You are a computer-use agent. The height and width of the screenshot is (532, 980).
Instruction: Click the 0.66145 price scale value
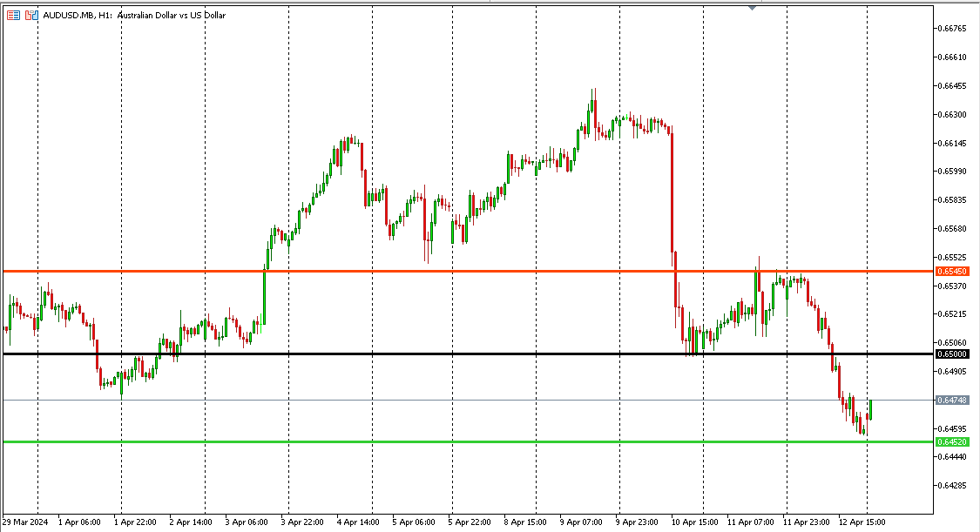(x=952, y=143)
